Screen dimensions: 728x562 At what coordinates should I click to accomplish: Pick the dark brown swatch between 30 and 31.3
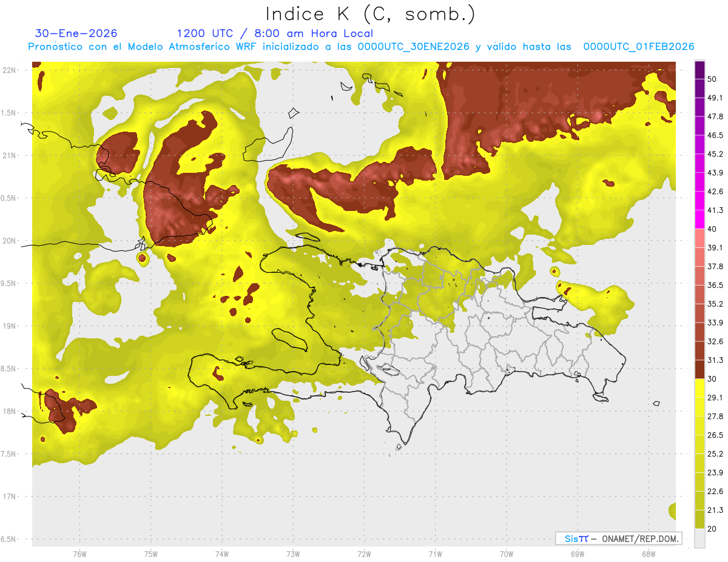tap(699, 370)
